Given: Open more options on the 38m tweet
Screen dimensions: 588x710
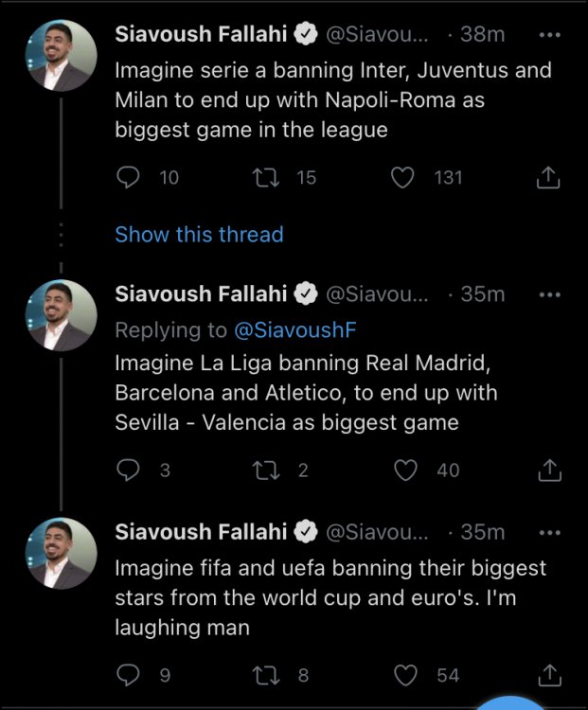Looking at the screenshot, I should (549, 34).
